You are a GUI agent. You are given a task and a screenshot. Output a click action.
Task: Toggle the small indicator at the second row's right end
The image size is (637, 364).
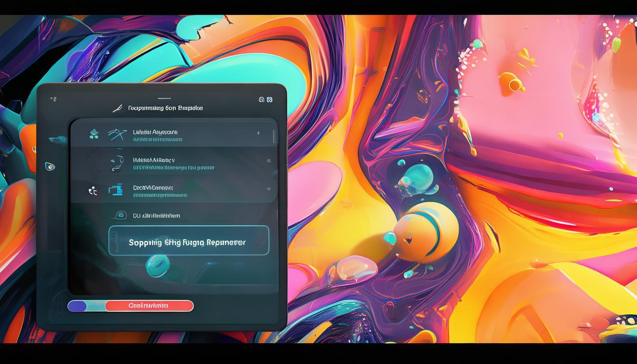click(x=269, y=161)
